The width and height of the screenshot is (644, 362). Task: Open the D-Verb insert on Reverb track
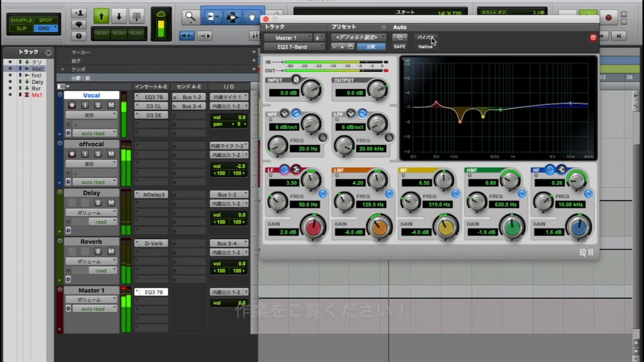151,243
